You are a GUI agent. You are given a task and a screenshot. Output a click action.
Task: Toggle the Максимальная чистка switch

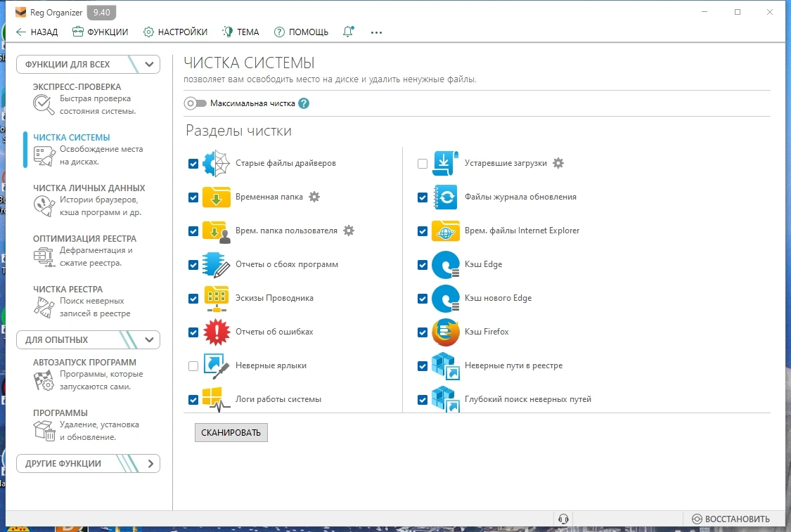pos(195,103)
